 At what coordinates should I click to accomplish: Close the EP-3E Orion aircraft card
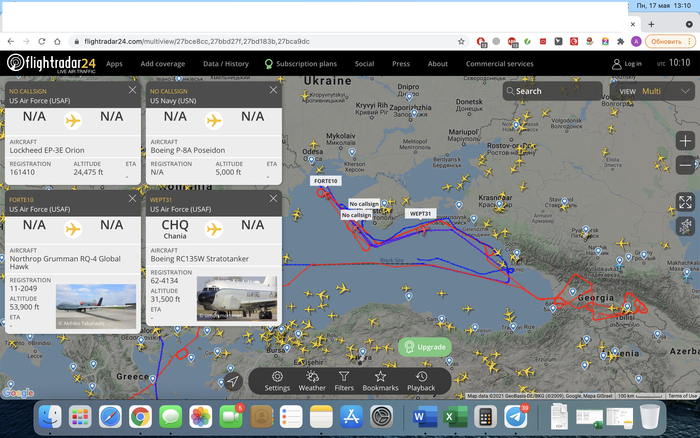[133, 90]
